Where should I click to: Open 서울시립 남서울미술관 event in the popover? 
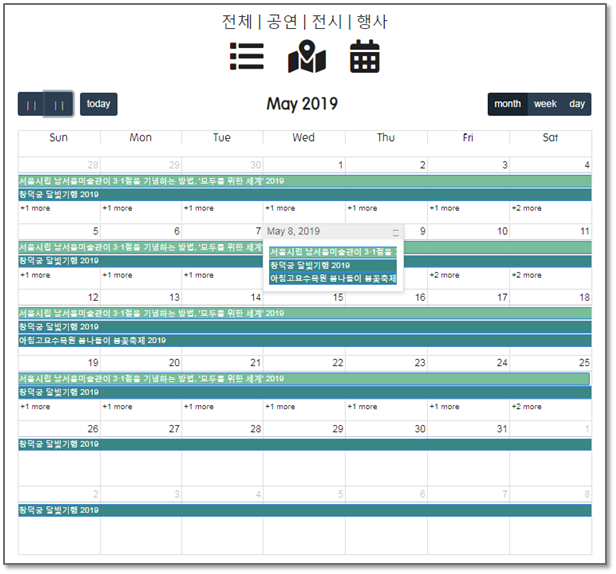point(333,252)
